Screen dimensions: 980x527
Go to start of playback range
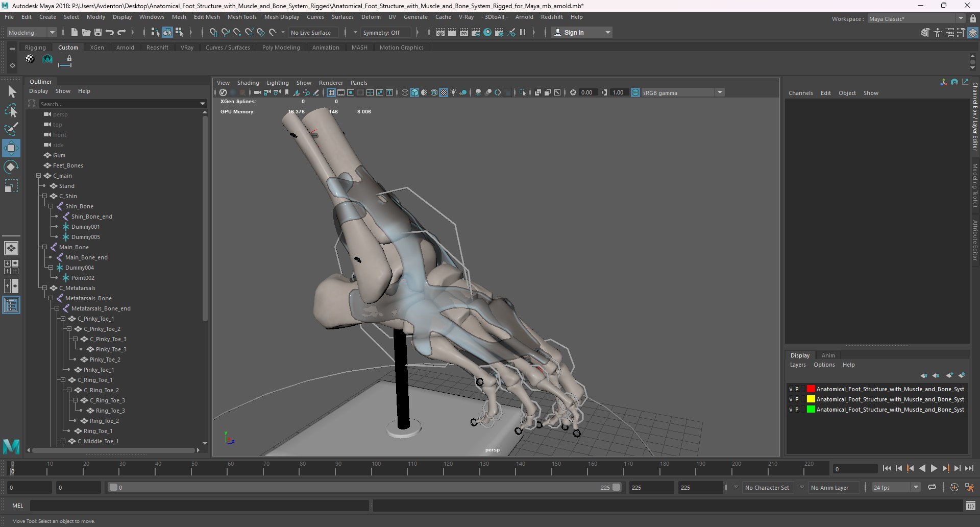tap(887, 468)
